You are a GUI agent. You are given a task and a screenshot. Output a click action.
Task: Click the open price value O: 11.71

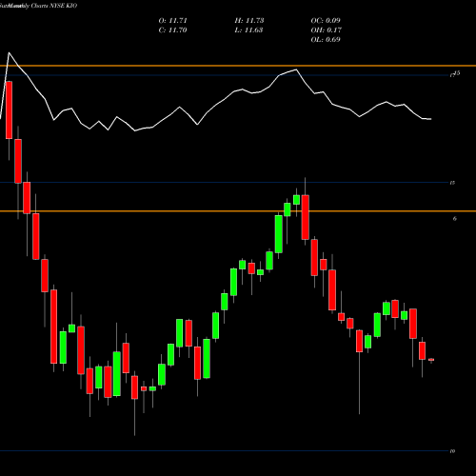[172, 21]
